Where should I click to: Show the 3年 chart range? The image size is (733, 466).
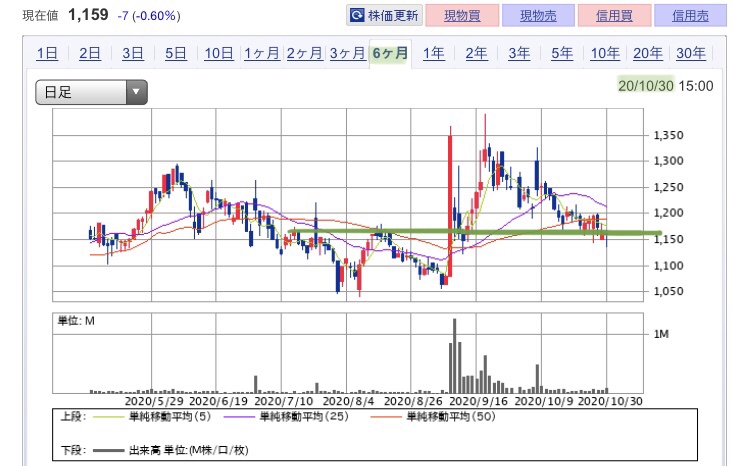click(x=519, y=53)
